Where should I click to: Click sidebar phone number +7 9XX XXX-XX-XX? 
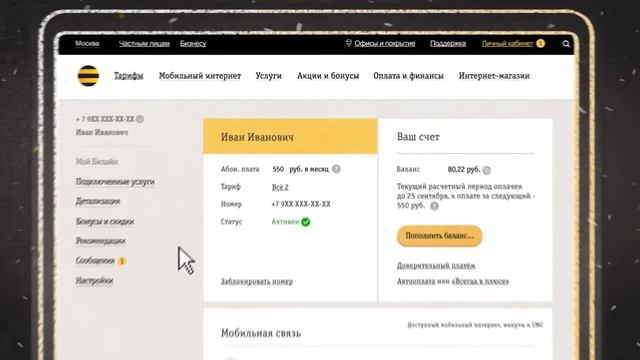pos(105,119)
